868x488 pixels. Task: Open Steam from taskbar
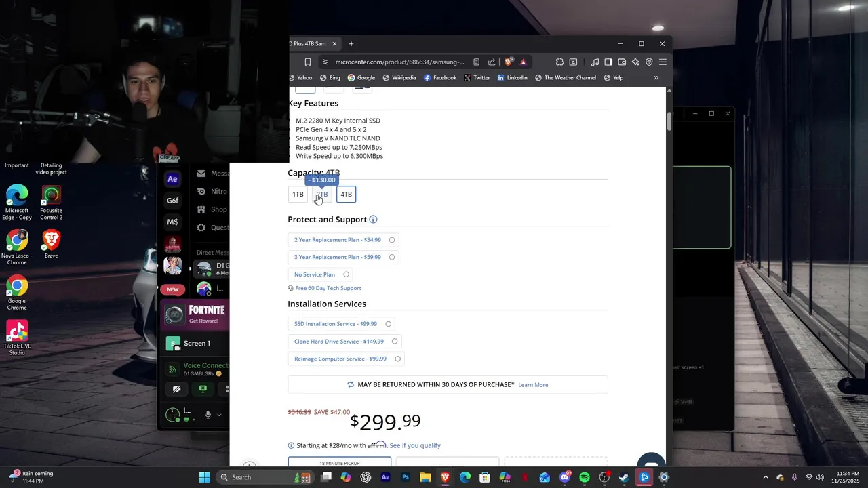(x=625, y=477)
